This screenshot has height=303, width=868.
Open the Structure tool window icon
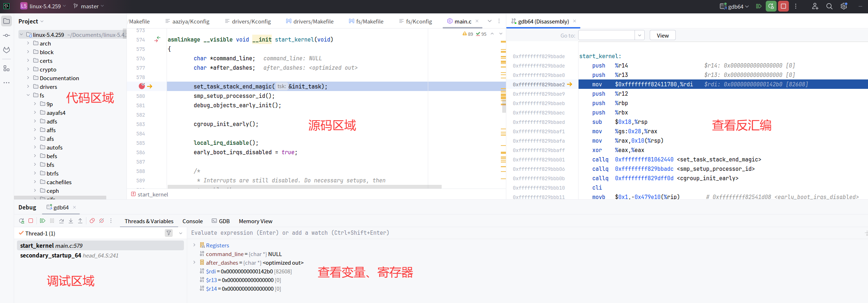point(7,68)
